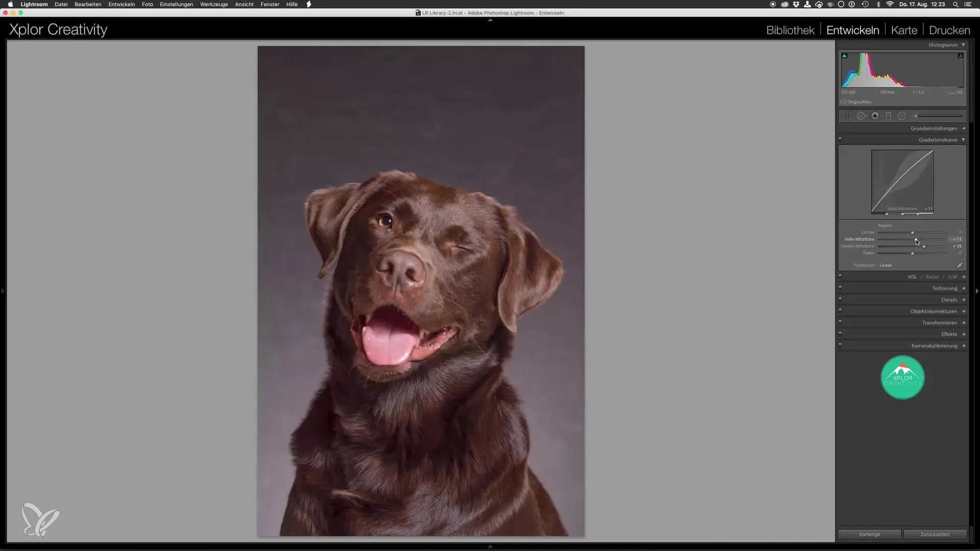Click the Spotlight search icon in menu bar
This screenshot has height=551, width=980.
click(955, 4)
